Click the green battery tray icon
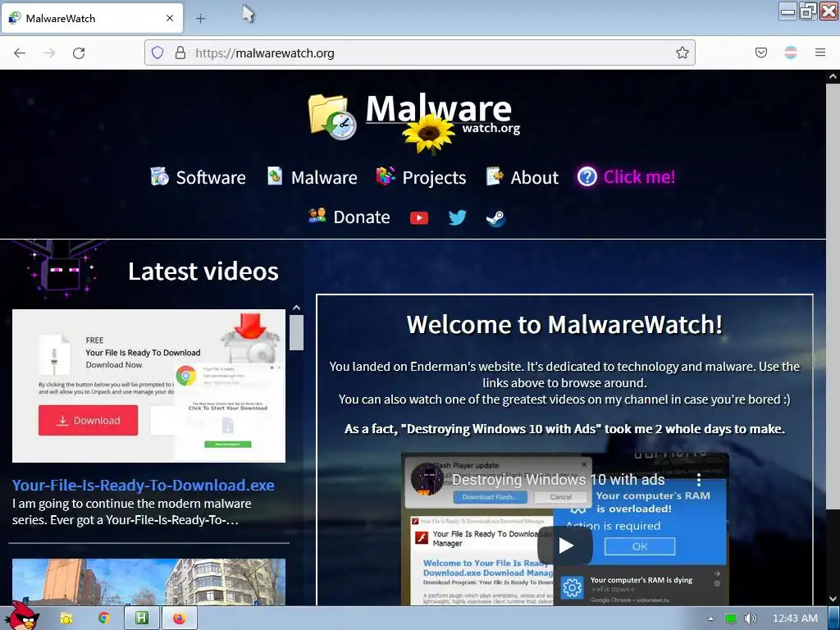 731,619
